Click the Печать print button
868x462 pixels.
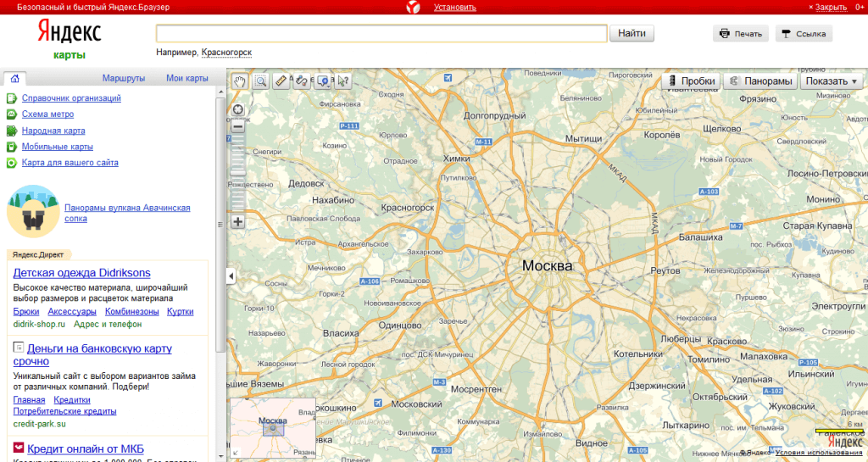coord(741,34)
